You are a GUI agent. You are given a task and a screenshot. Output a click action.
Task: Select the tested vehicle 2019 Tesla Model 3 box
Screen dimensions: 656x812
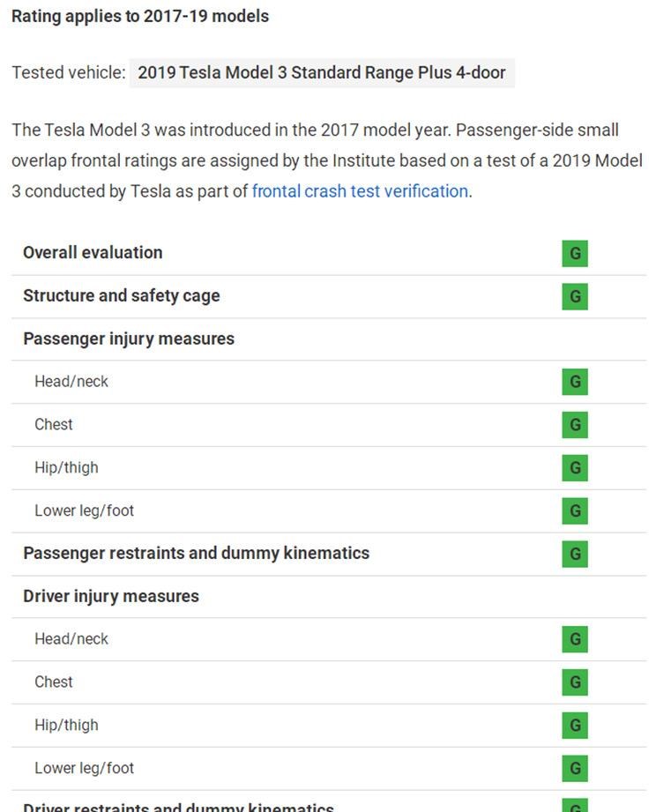pos(322,72)
